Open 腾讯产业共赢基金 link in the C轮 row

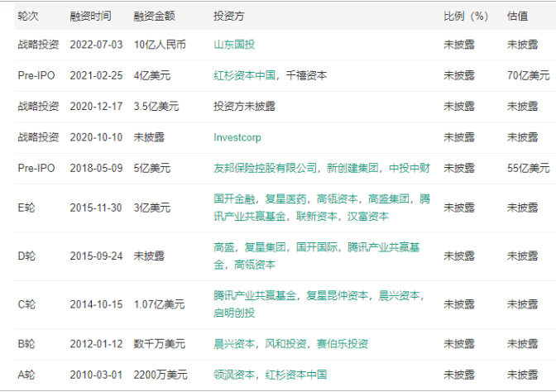point(255,295)
